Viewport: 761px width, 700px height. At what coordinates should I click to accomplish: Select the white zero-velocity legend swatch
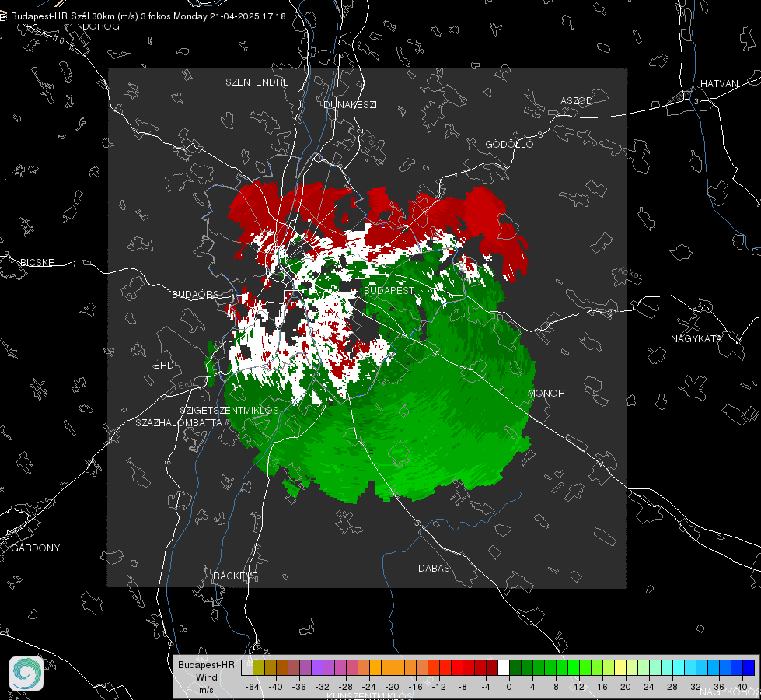tap(504, 667)
